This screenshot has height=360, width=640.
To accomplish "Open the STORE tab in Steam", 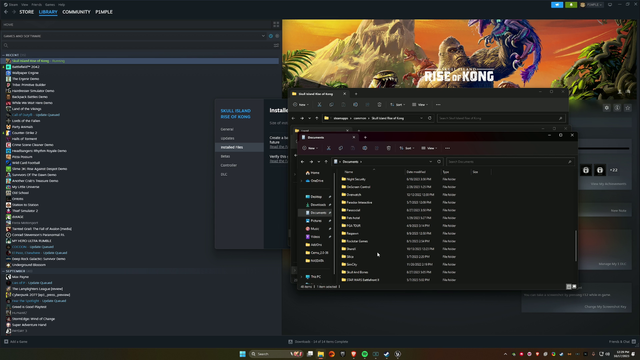I will 27,12.
